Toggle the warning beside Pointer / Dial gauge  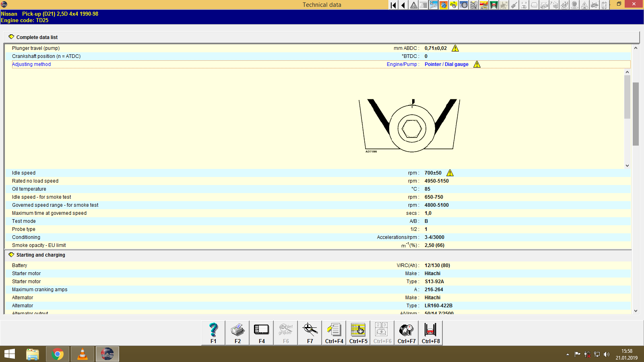(x=477, y=64)
